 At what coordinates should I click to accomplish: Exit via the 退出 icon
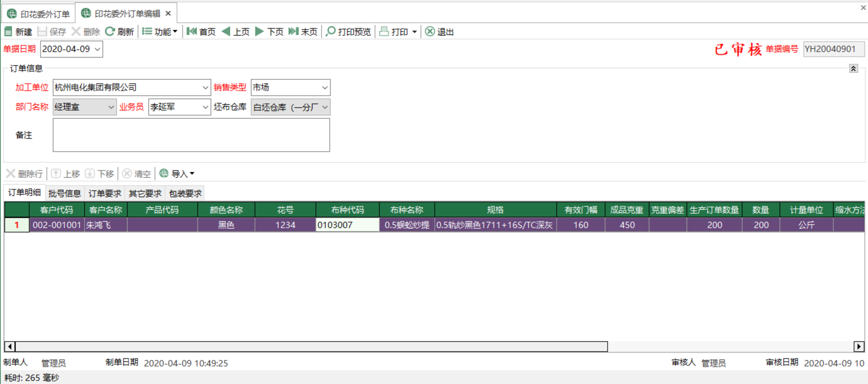430,31
